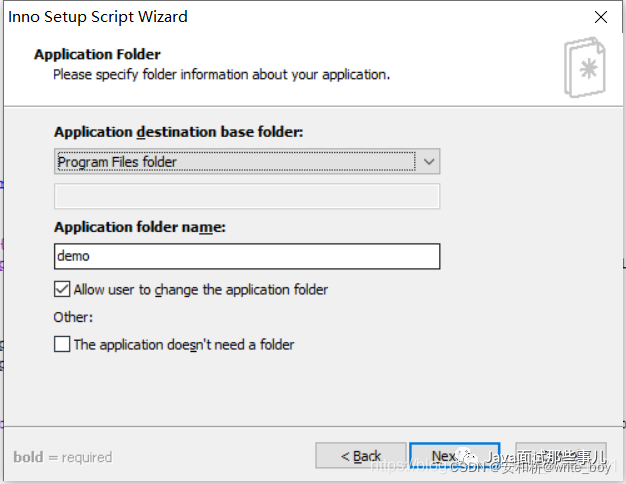Screen dimensions: 626x484
Task: Click the Other: label
Action: pyautogui.click(x=73, y=317)
